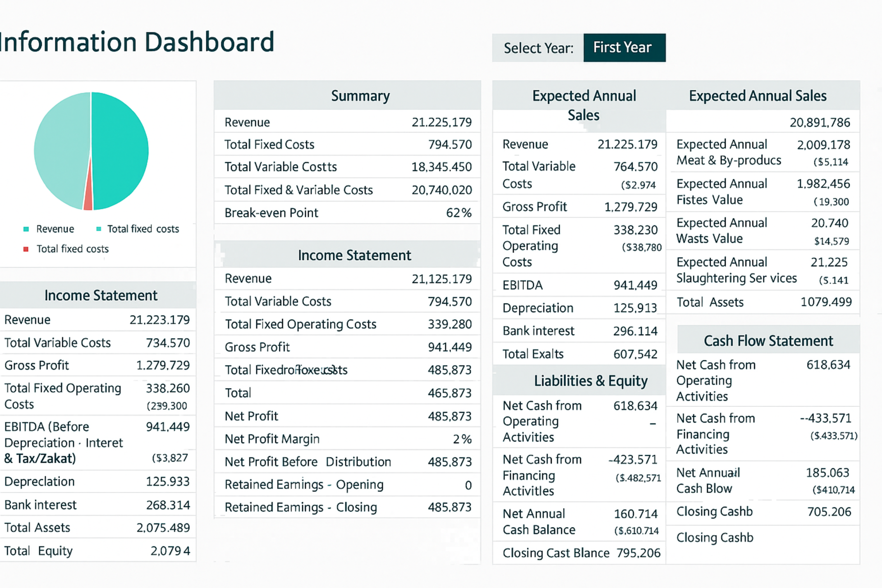
Task: Select the Net Annuail Cash Blow row
Action: click(x=762, y=480)
